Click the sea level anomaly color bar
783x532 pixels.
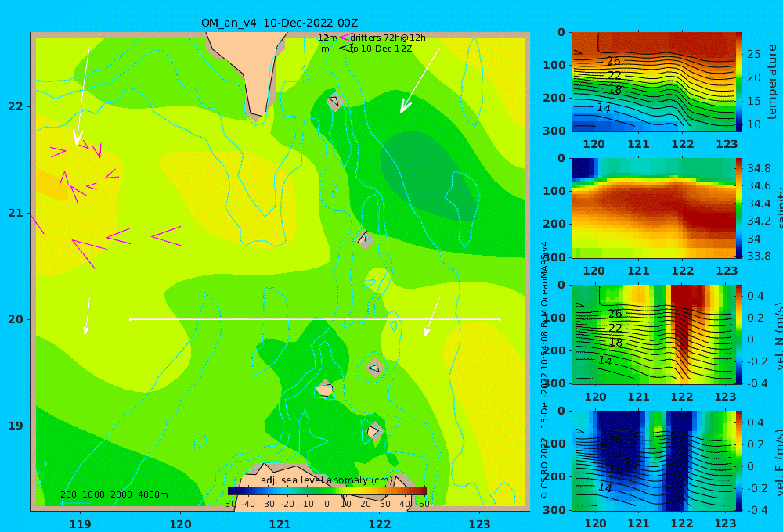click(x=327, y=491)
